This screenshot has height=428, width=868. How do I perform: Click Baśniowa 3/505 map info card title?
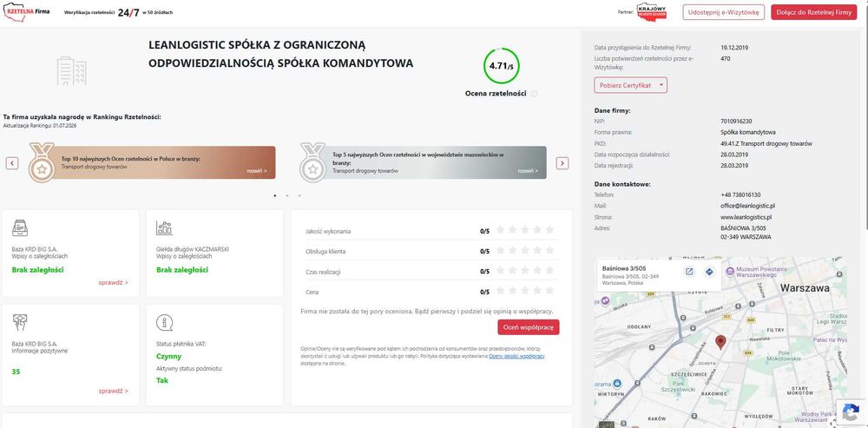(624, 268)
